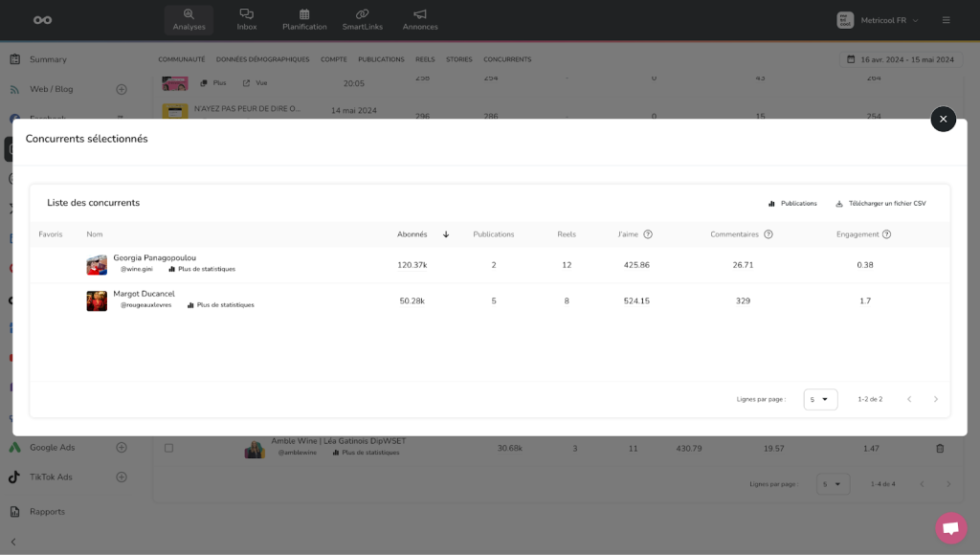Screen dimensions: 980x555
Task: Open the Inbox icon in top bar
Action: tap(247, 14)
